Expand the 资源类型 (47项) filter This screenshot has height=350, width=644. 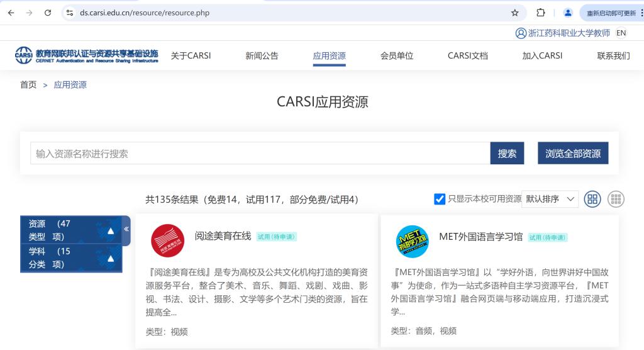pos(71,230)
